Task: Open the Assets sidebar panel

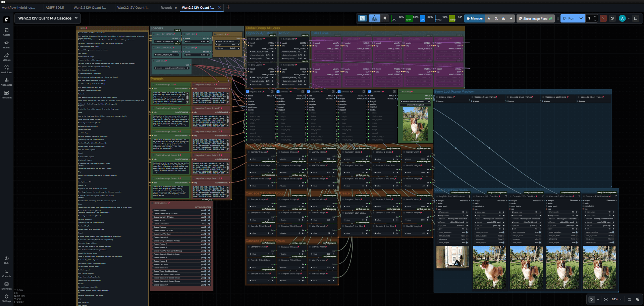Action: [x=6, y=32]
